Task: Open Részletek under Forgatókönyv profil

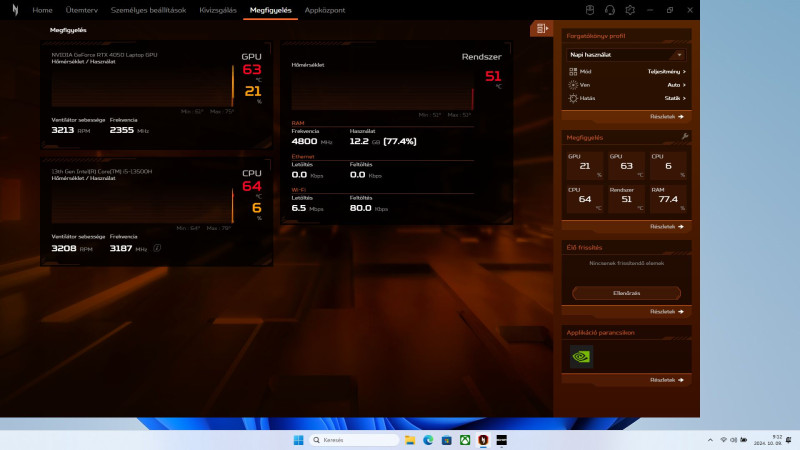Action: (x=666, y=116)
